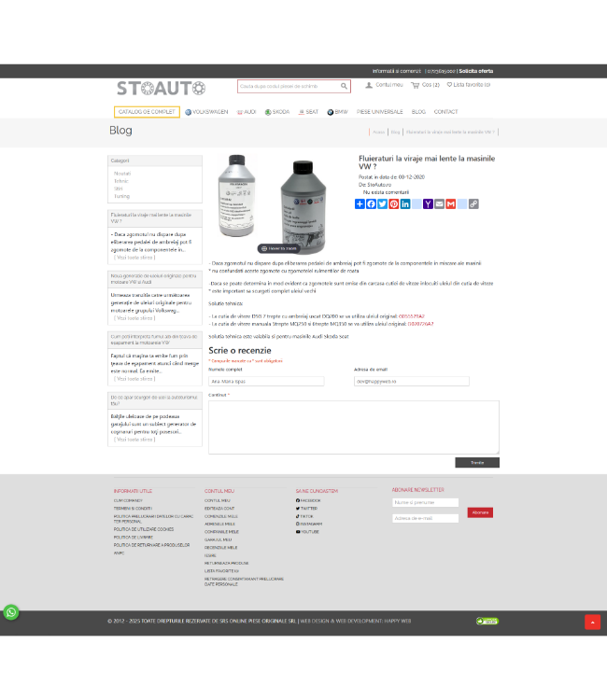Click Abonare newsletter button

click(480, 512)
